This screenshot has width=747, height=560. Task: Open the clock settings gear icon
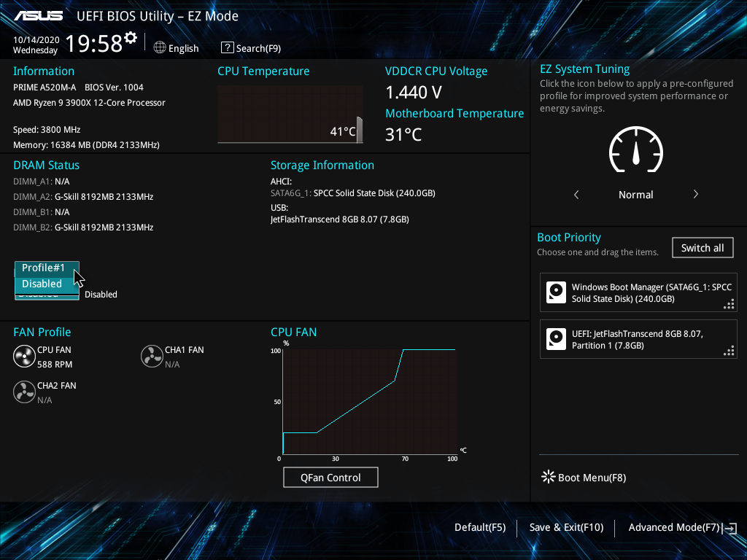point(131,38)
